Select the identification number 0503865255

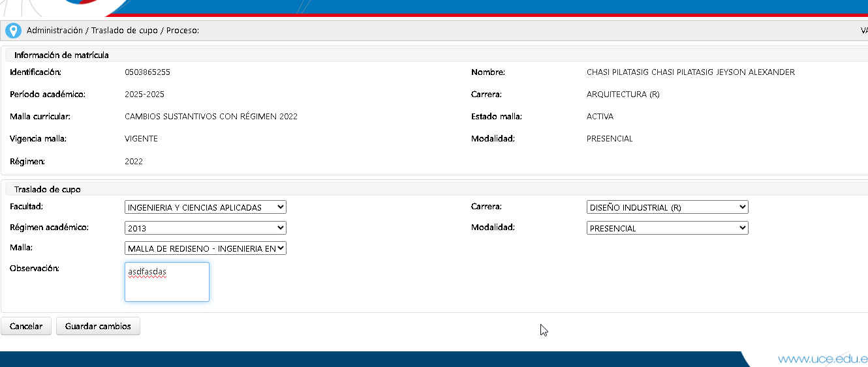147,72
